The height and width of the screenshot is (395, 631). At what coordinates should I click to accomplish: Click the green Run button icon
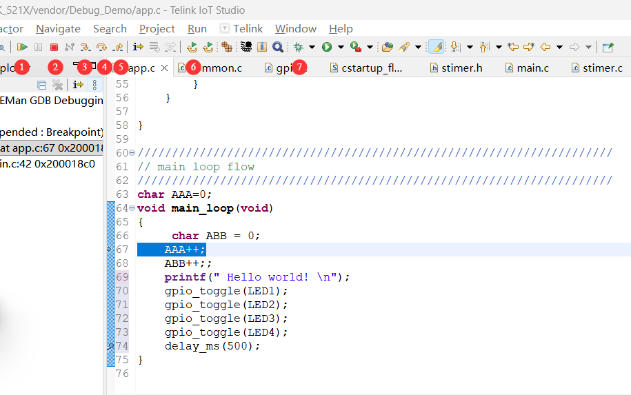click(327, 47)
